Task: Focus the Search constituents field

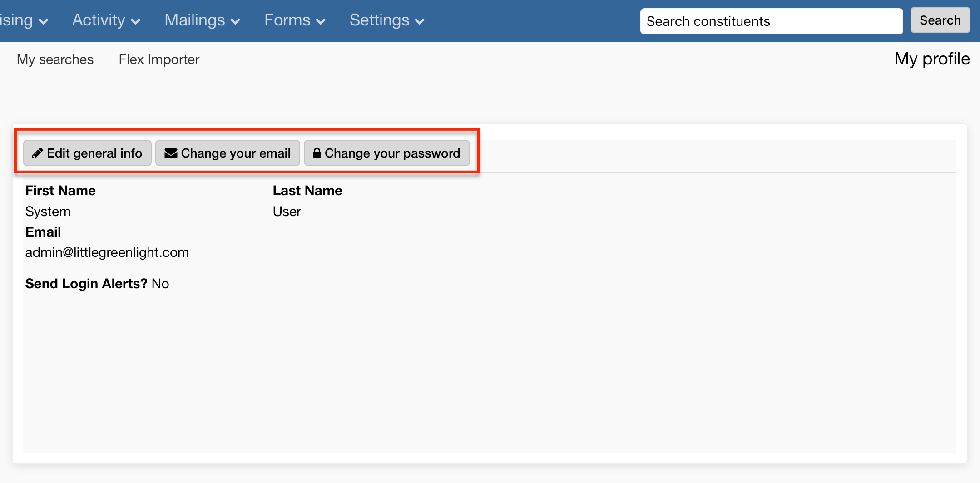Action: pyautogui.click(x=771, y=21)
